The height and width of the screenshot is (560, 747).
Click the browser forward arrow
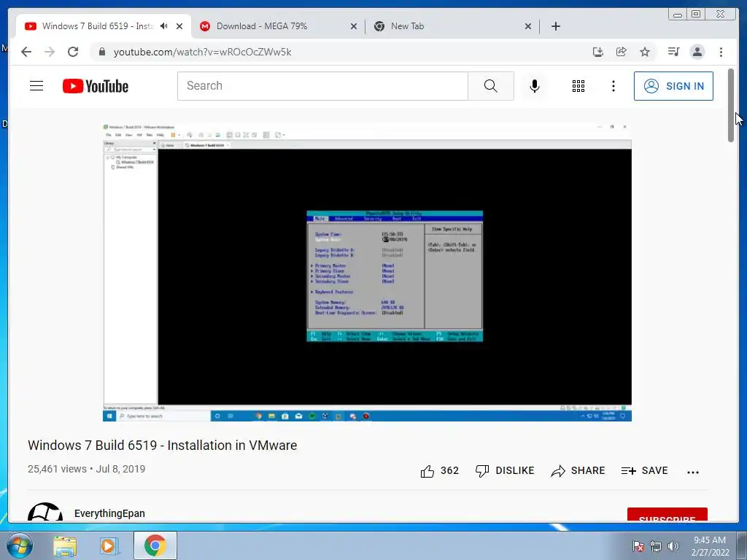pos(50,52)
